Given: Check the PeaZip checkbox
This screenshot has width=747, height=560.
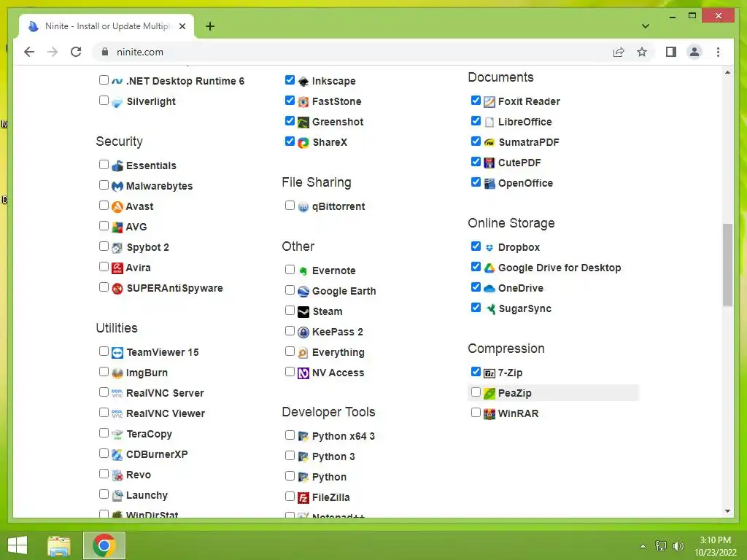Looking at the screenshot, I should point(476,392).
